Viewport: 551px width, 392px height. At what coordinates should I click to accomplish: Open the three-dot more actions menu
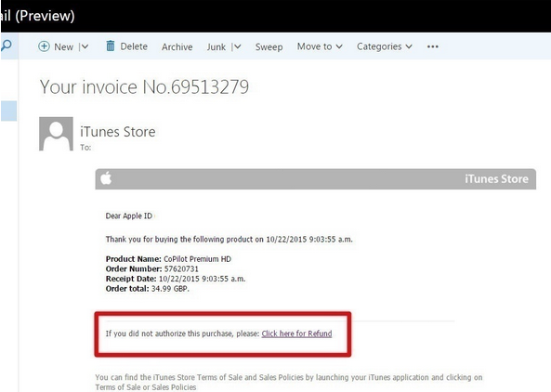point(433,46)
